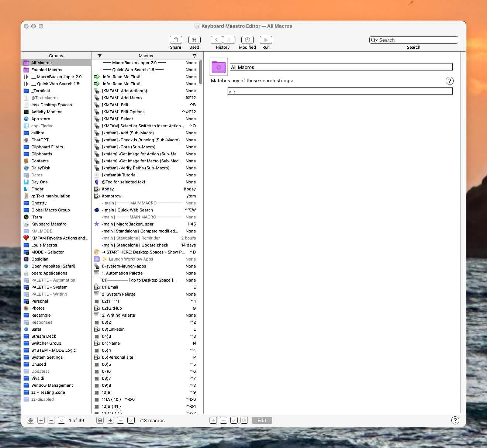Open the gear menu under the Groups list
The image size is (487, 448).
point(31,420)
